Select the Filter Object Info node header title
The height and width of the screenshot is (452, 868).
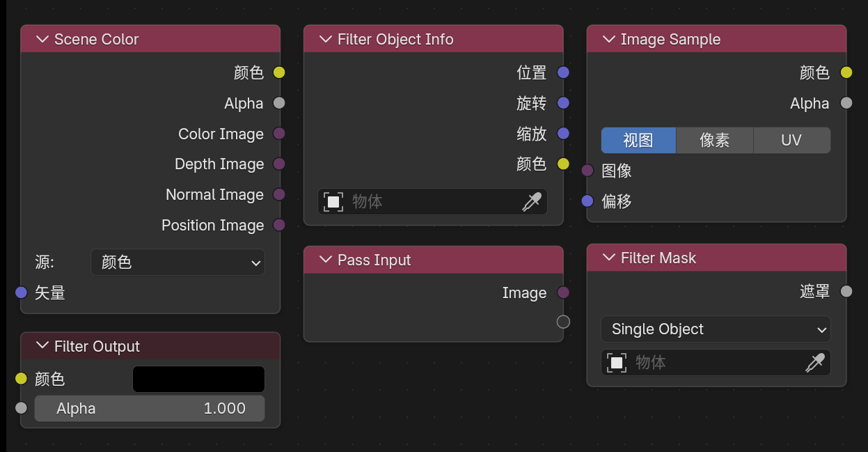(395, 39)
